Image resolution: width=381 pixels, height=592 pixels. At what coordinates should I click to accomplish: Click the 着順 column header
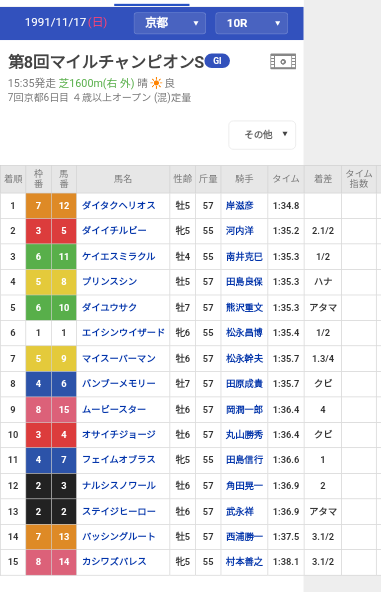tap(13, 179)
